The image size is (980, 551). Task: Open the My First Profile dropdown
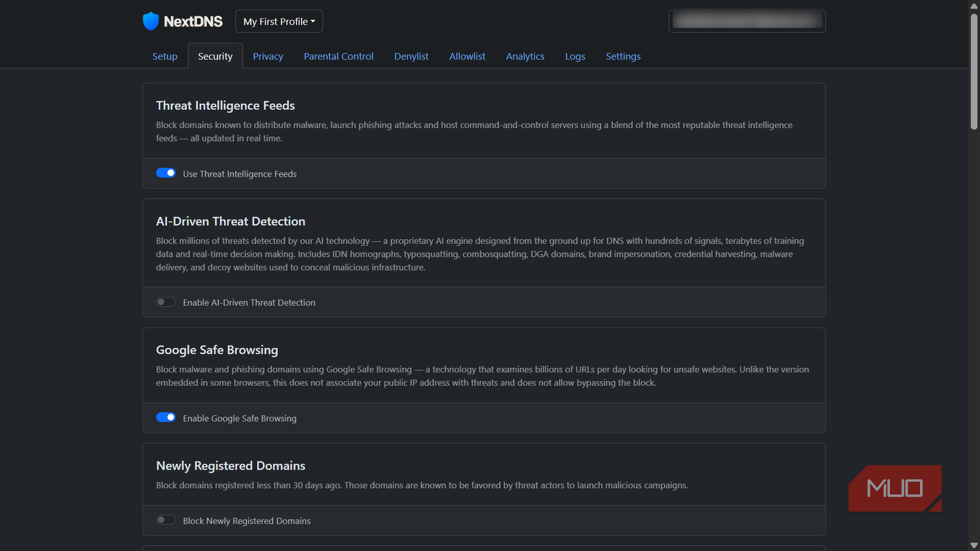pos(279,21)
